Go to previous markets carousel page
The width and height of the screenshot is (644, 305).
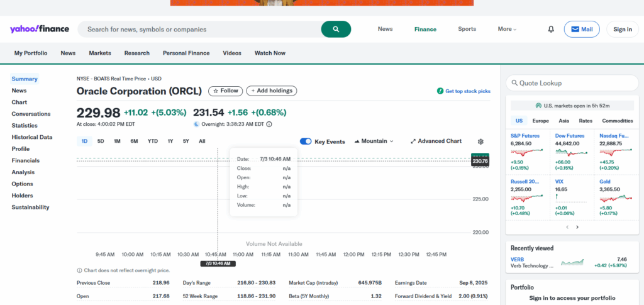pyautogui.click(x=567, y=227)
